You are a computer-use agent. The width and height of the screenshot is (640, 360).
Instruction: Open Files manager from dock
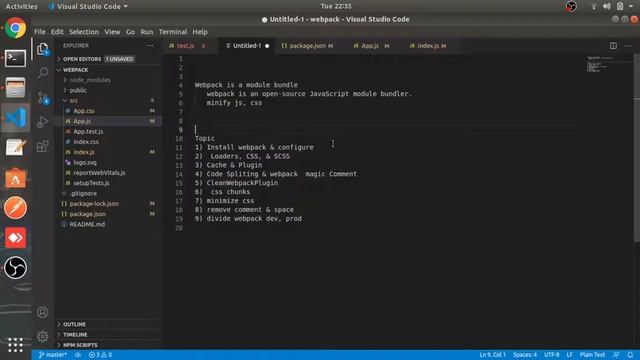point(16,88)
